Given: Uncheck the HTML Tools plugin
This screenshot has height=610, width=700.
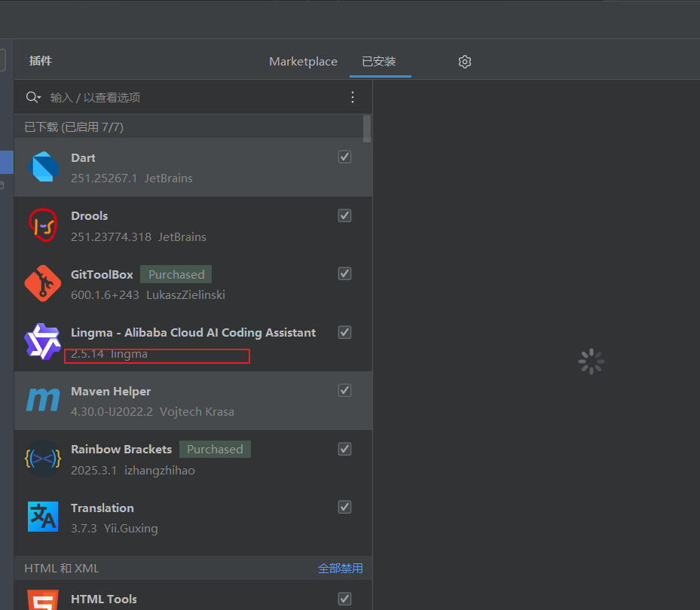Looking at the screenshot, I should click(344, 599).
